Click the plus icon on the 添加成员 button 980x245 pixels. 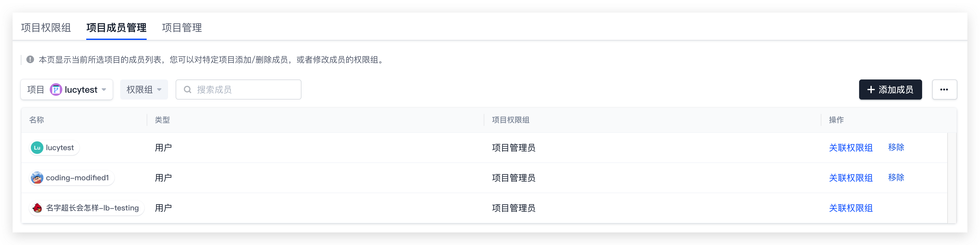tap(871, 90)
